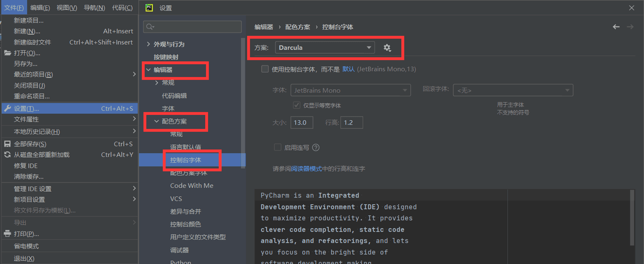Image resolution: width=644 pixels, height=264 pixels.
Task: Choose 关闭项目(J) menu entry
Action: (70, 85)
